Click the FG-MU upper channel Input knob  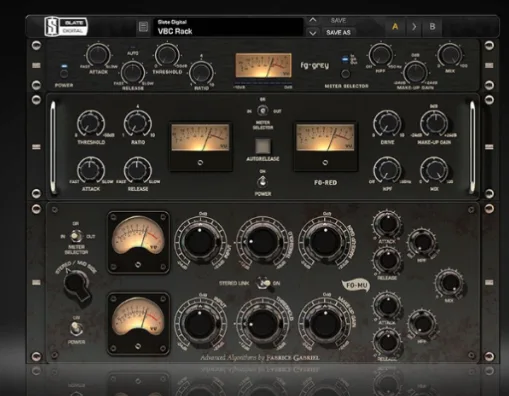tap(200, 242)
